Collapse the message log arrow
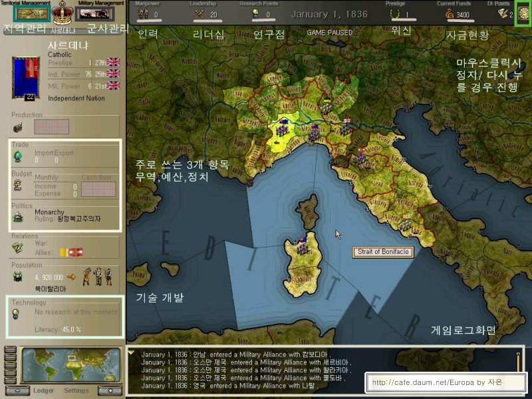532x399 pixels. [x=130, y=353]
